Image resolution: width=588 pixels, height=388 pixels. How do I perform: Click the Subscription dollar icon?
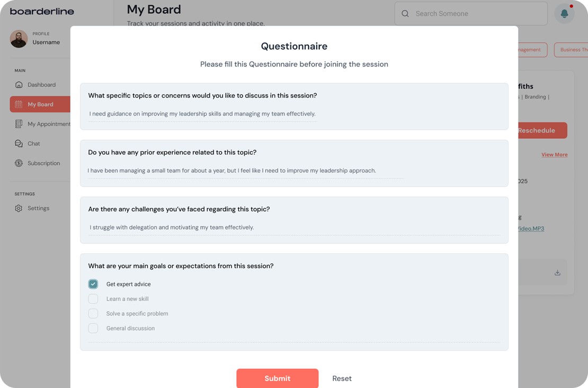pyautogui.click(x=19, y=163)
